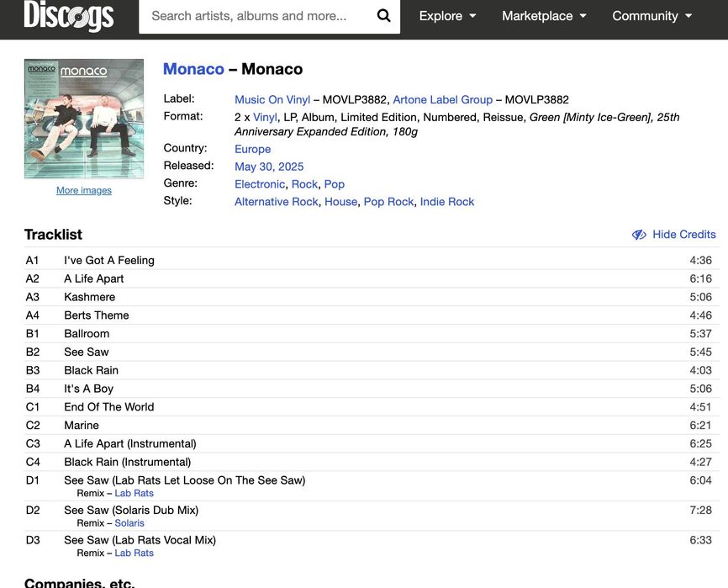Click the More images link

pyautogui.click(x=84, y=190)
